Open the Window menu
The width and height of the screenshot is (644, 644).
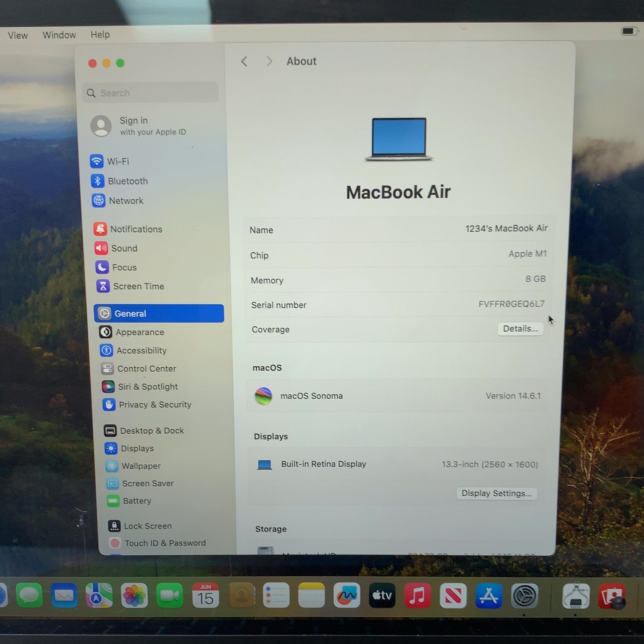click(x=59, y=35)
